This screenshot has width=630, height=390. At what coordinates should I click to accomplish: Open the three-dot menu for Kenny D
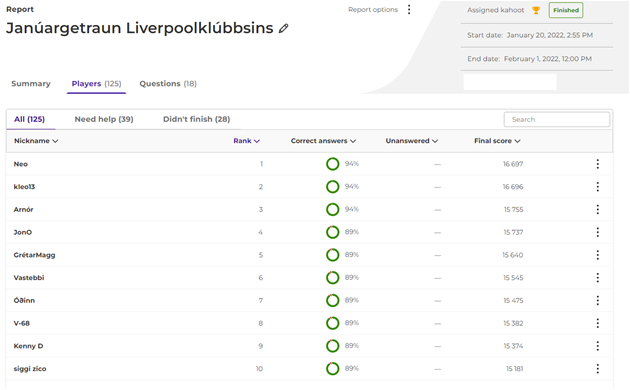coord(597,346)
